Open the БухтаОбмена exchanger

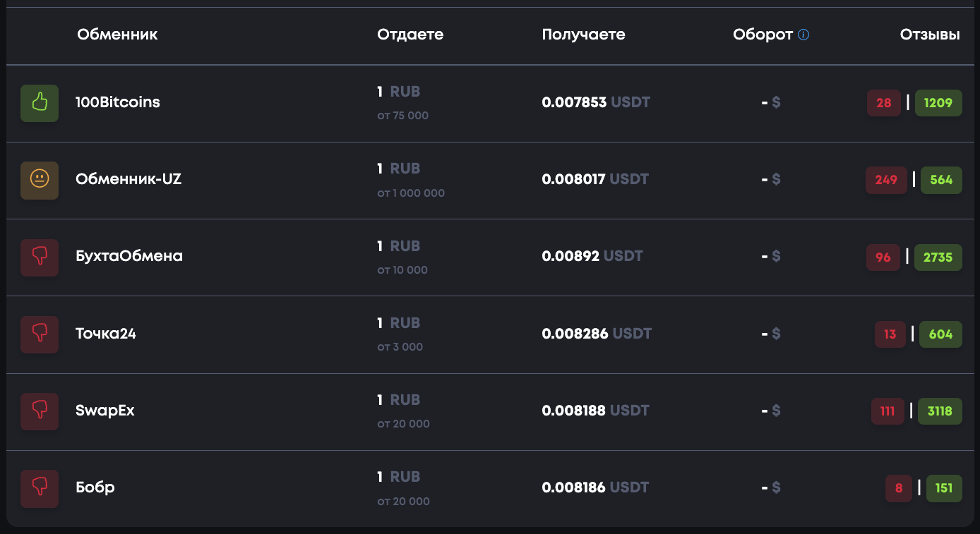[129, 256]
